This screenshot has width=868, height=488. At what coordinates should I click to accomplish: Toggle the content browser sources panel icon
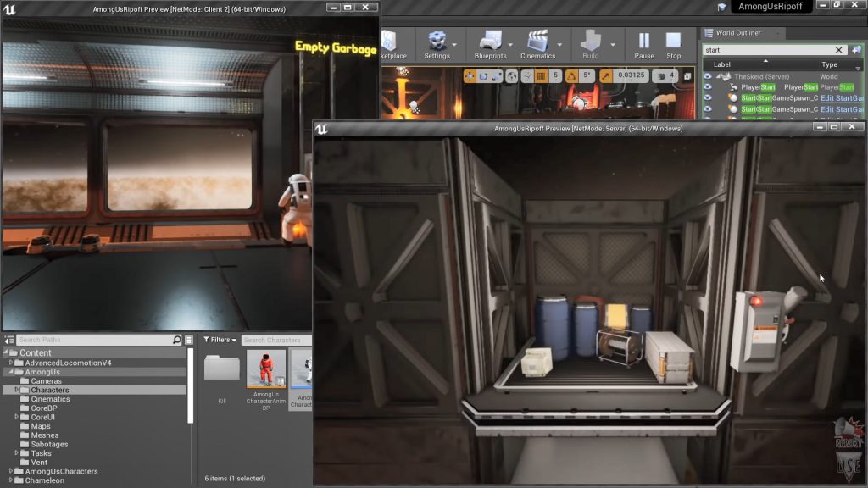coord(8,340)
